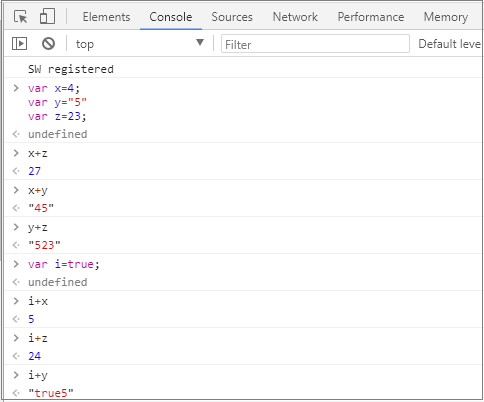Screen dimensions: 484x402
Task: Click the Filter input field
Action: point(315,44)
